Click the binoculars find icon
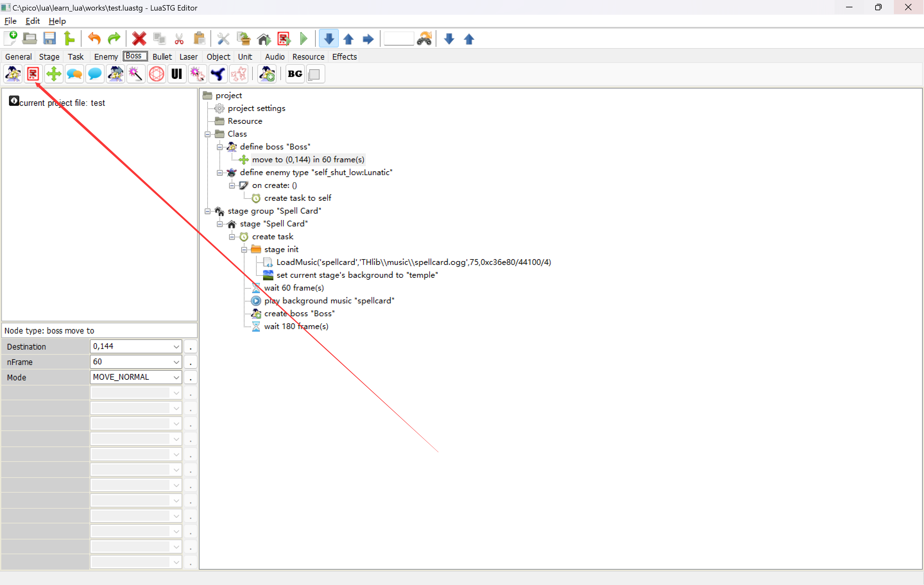 pyautogui.click(x=424, y=39)
